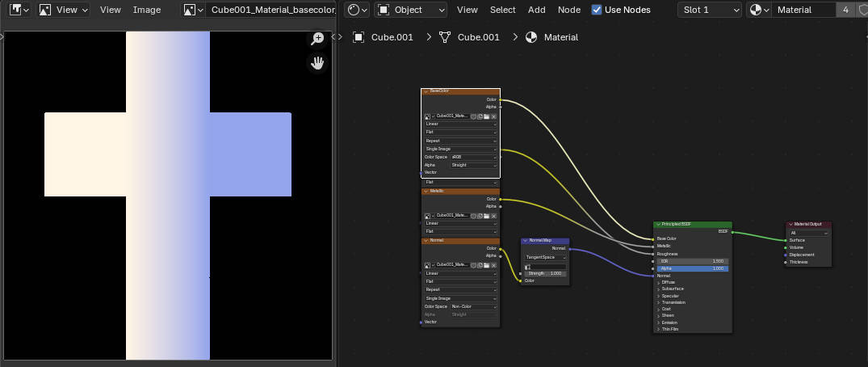868x367 pixels.
Task: Unlink image from Metallic node
Action: coord(494,215)
